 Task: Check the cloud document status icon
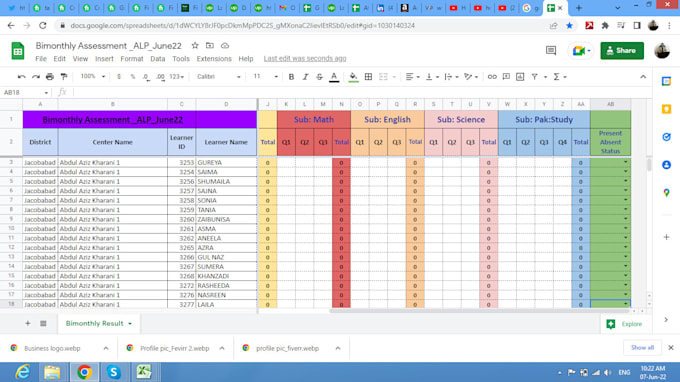tap(225, 46)
